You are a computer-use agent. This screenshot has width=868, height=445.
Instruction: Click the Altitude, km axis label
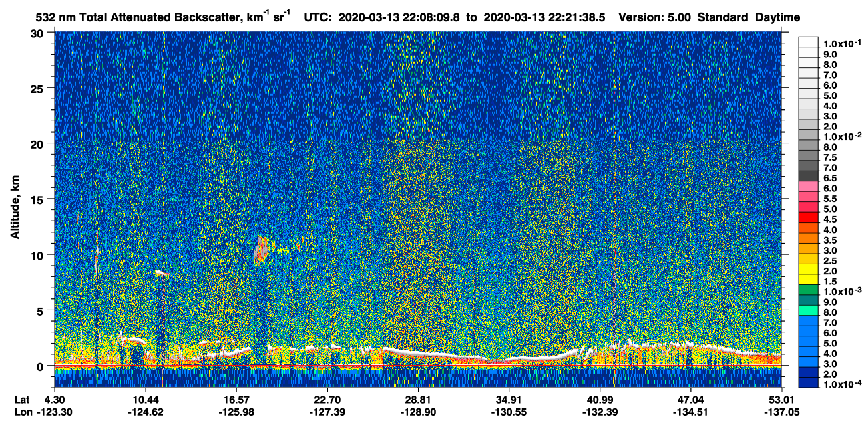point(15,208)
